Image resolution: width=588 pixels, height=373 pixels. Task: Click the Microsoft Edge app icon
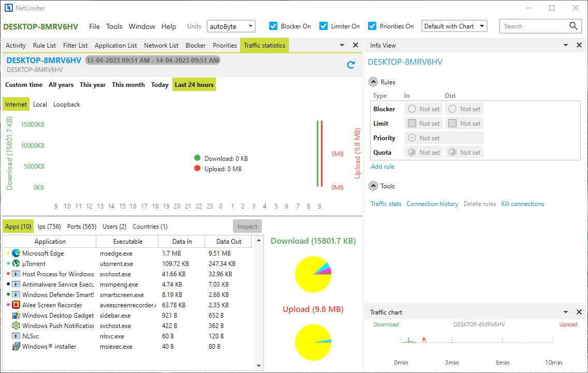tap(16, 253)
